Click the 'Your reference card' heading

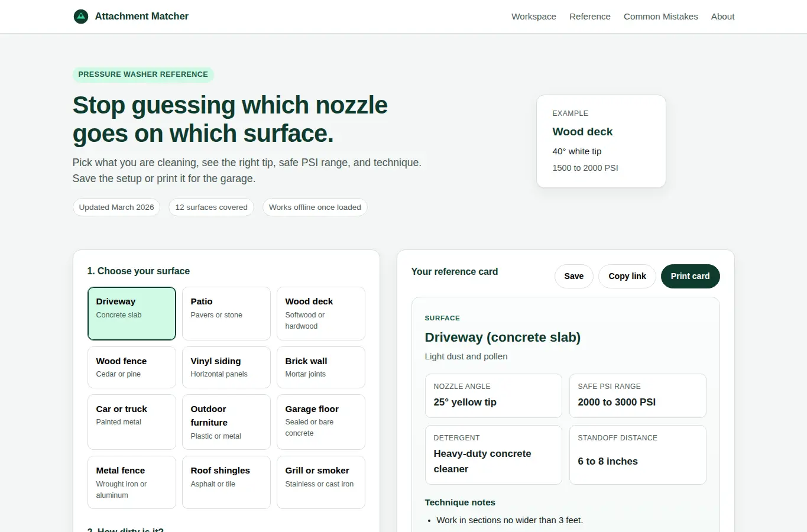click(x=455, y=271)
